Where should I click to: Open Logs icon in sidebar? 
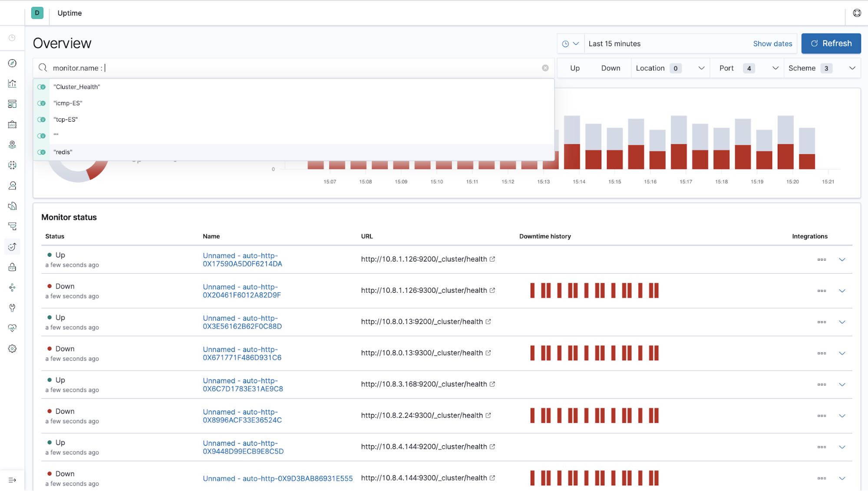coord(12,206)
